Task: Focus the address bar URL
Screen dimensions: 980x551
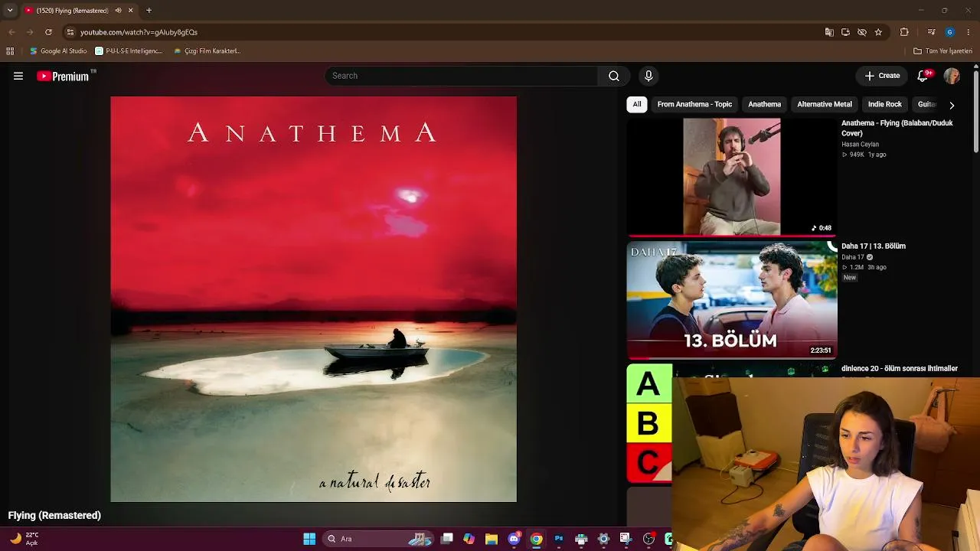Action: [139, 32]
